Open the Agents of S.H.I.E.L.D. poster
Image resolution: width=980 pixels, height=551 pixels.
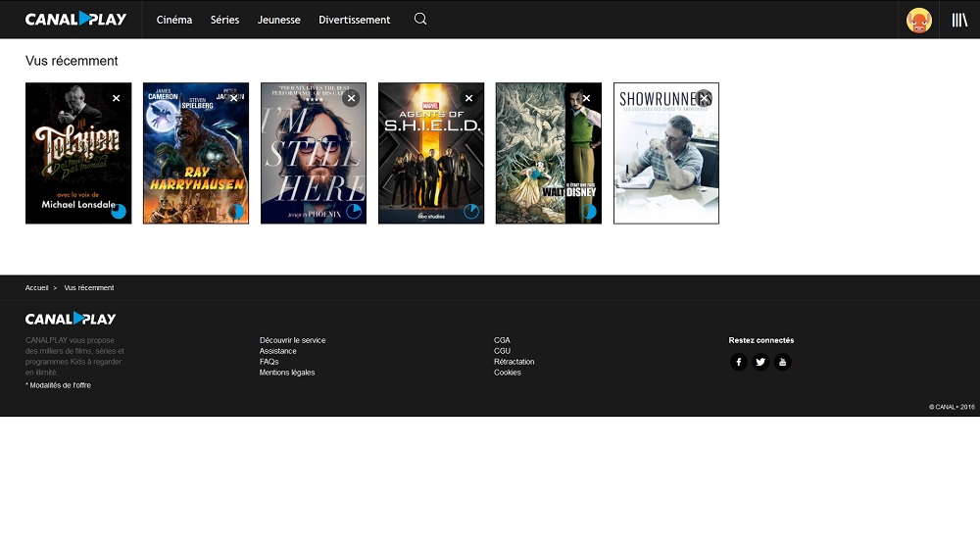(430, 153)
